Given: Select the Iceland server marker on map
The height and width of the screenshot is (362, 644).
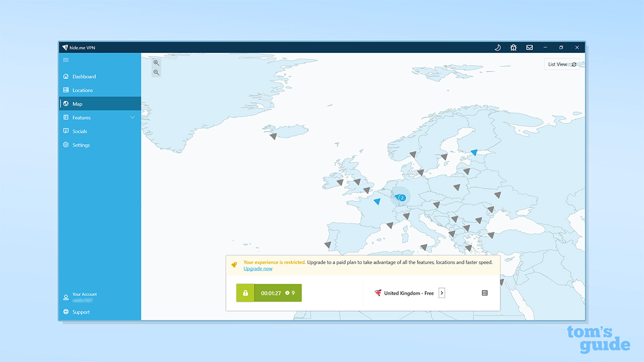Looking at the screenshot, I should click(273, 136).
